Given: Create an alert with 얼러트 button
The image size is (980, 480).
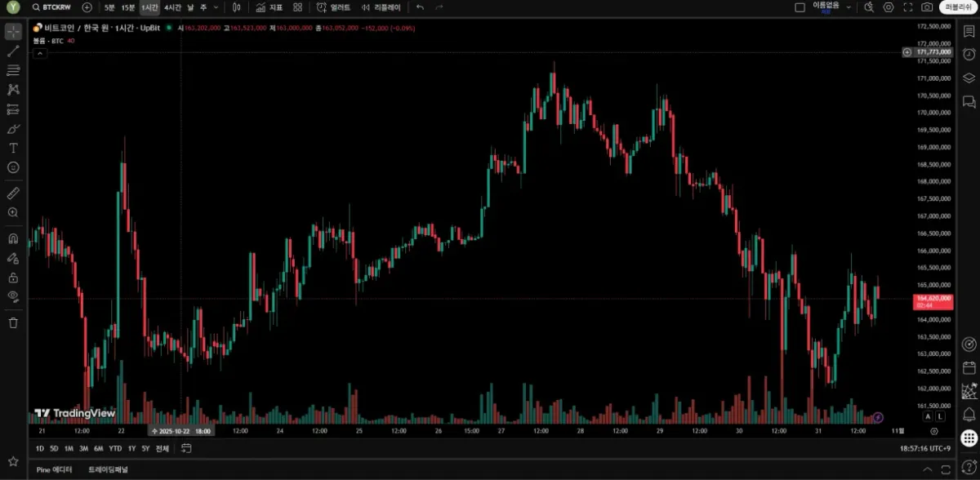Looking at the screenshot, I should click(334, 7).
